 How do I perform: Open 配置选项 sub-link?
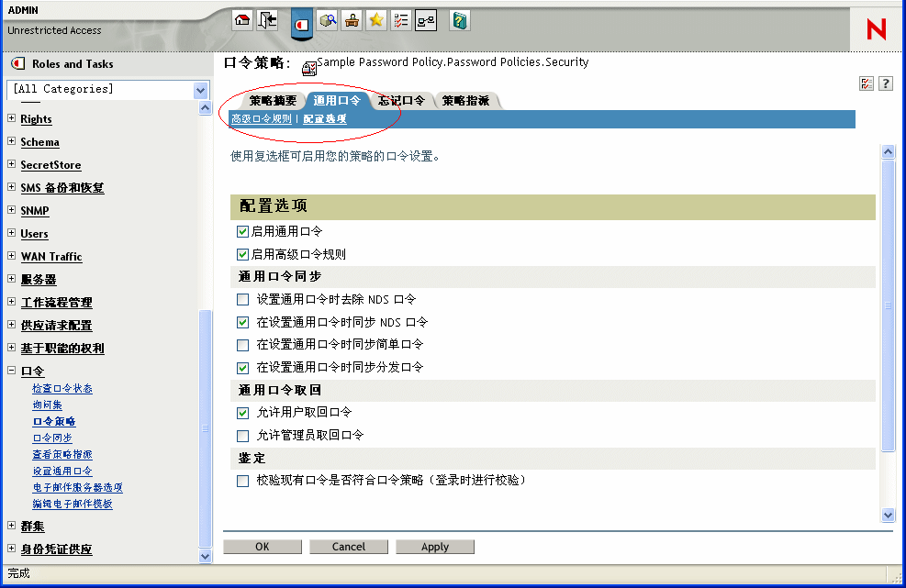(x=325, y=119)
